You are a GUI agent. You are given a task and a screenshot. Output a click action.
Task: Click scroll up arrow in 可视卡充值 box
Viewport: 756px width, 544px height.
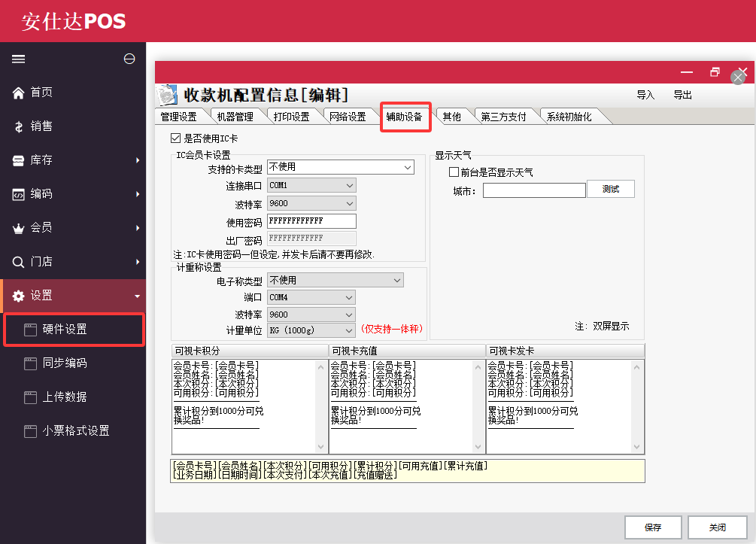[x=478, y=367]
